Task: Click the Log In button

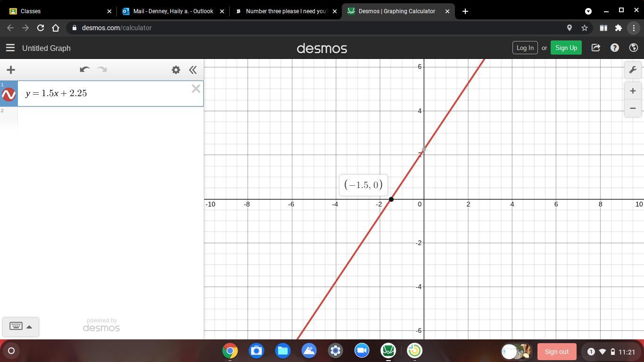Action: click(525, 48)
